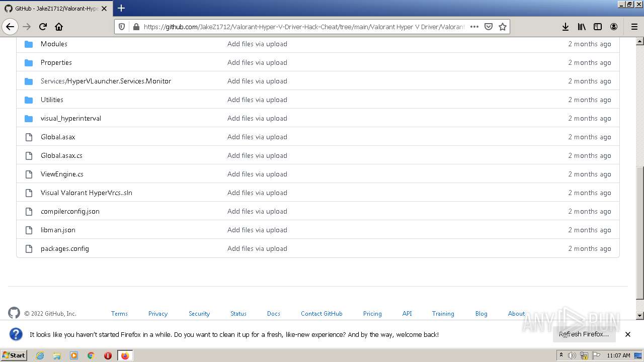The image size is (644, 362).
Task: Open the Library history and bookmarks
Action: (582, 27)
